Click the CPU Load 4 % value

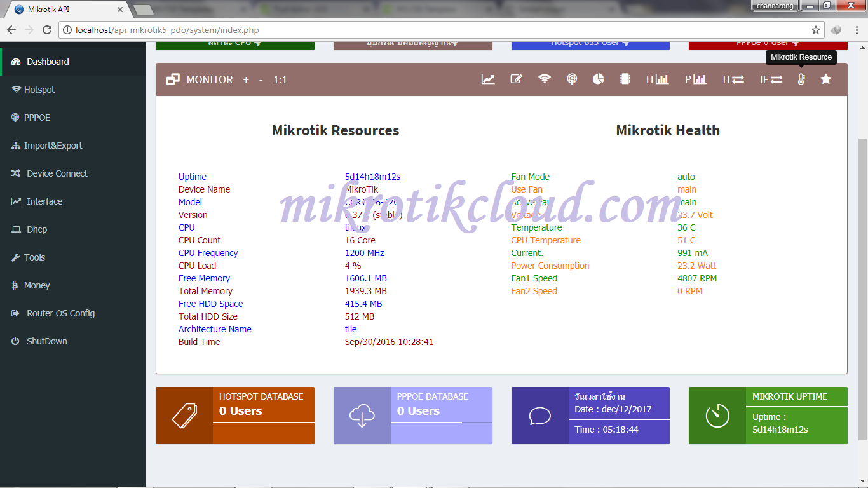pos(353,266)
